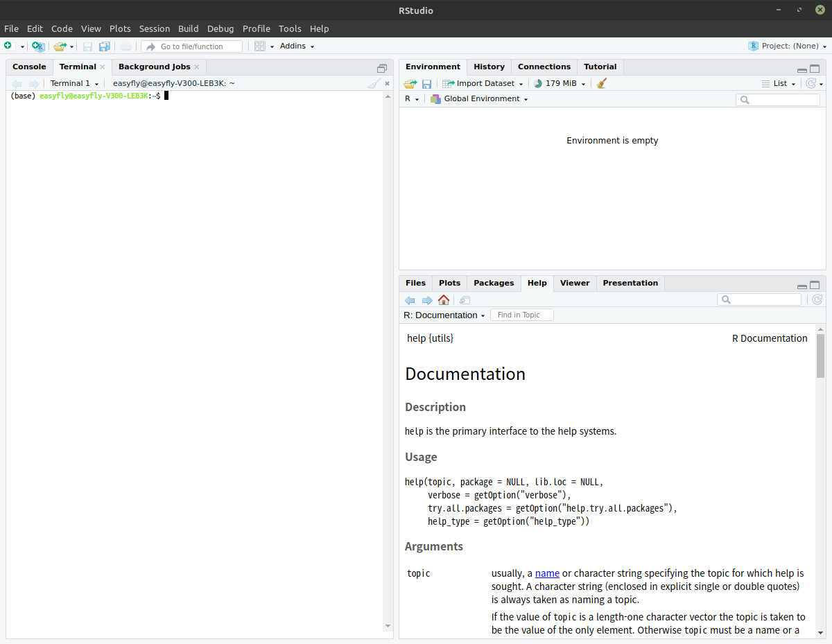Switch to the Background Jobs tab

click(x=154, y=67)
